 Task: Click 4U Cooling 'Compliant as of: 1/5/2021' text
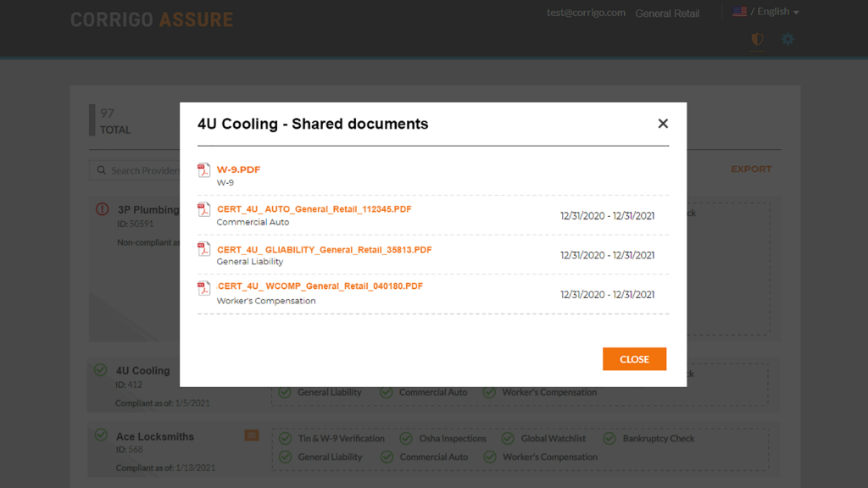click(162, 402)
